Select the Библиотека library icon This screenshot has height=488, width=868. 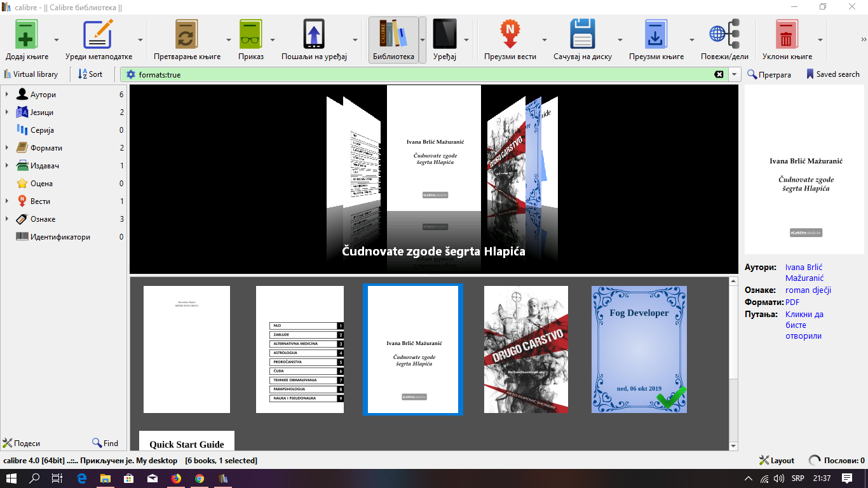click(393, 34)
